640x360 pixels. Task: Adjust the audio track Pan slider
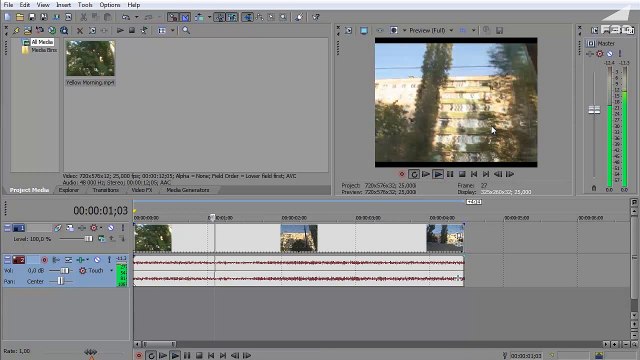click(60, 281)
